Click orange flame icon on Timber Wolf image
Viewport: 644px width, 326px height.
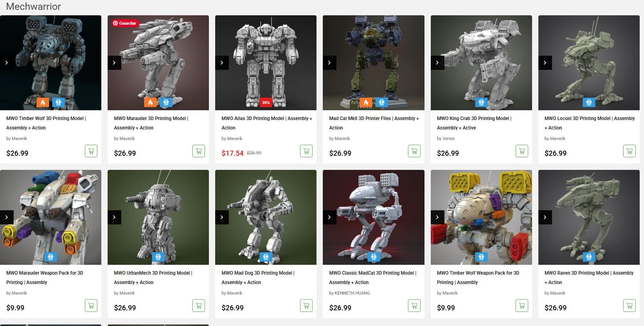[42, 102]
